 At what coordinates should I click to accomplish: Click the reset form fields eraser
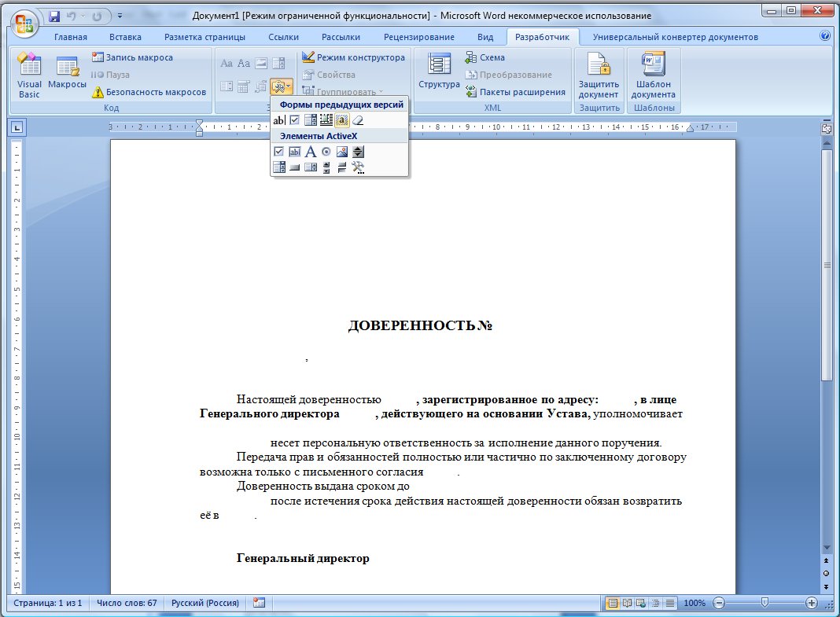tap(358, 120)
